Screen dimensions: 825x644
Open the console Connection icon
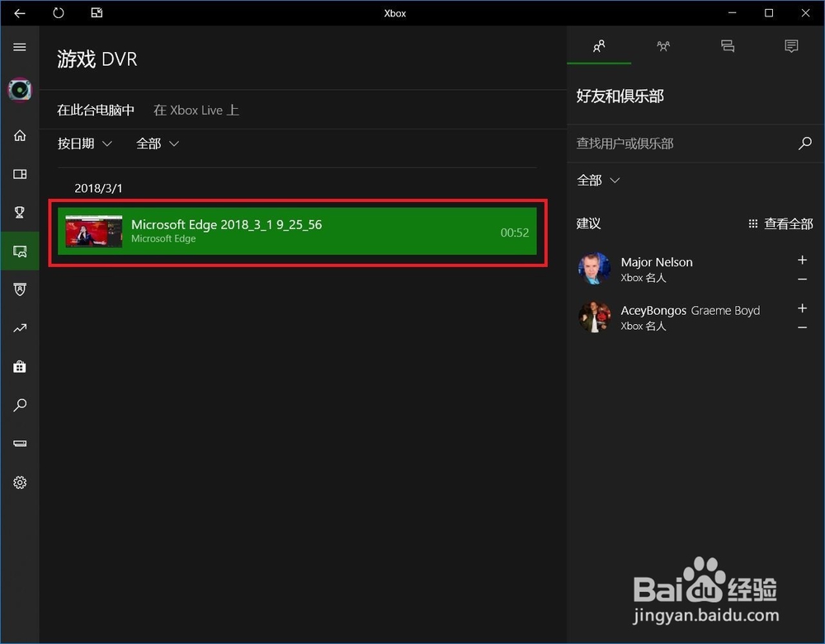click(20, 444)
